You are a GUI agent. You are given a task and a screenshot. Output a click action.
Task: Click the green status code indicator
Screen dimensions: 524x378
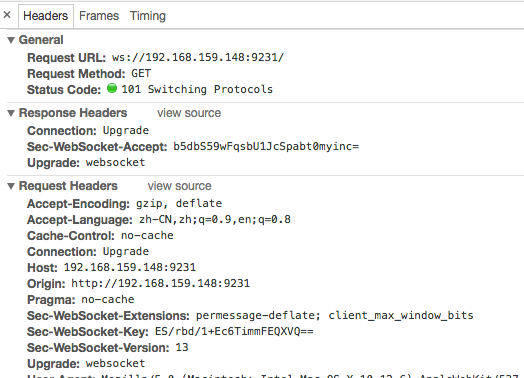112,88
